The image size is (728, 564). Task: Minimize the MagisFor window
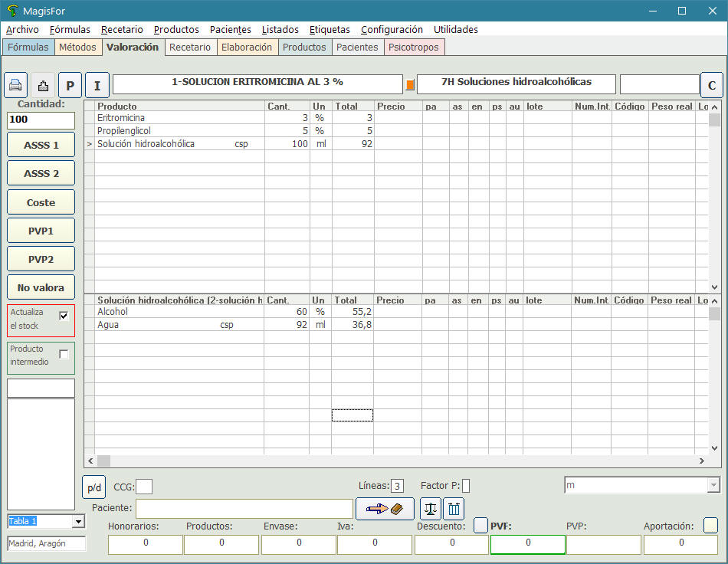(653, 11)
